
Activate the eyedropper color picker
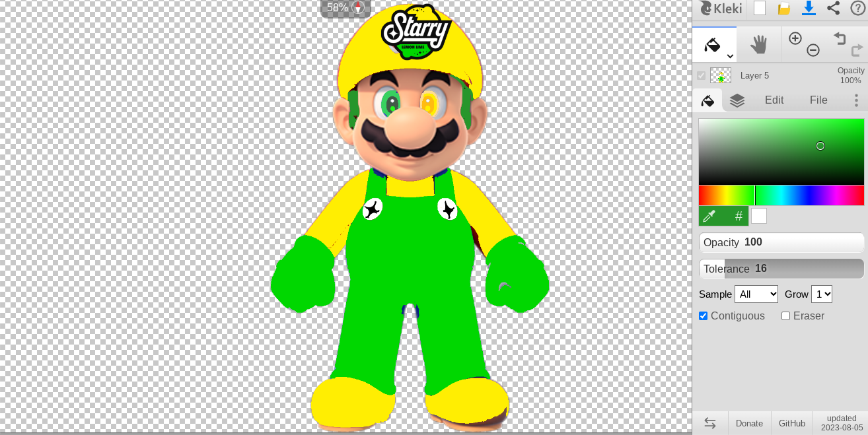[x=710, y=216]
